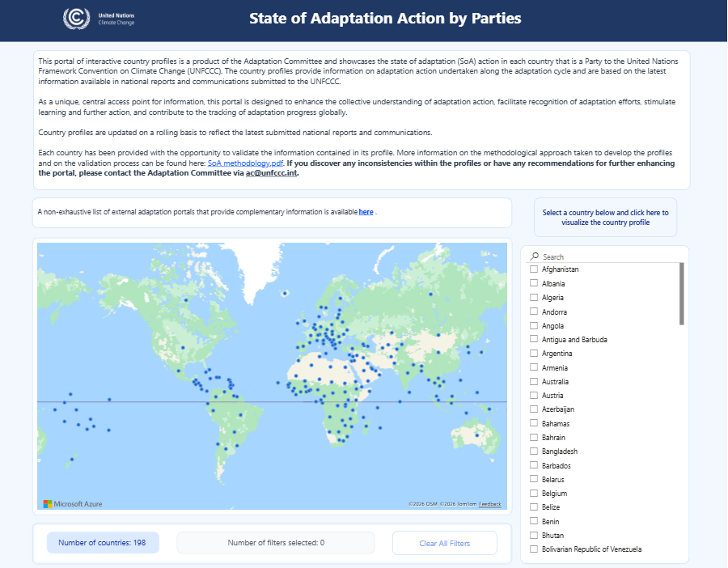Select the Bangladesh checkbox
Screen dimensions: 728x568
[x=534, y=451]
